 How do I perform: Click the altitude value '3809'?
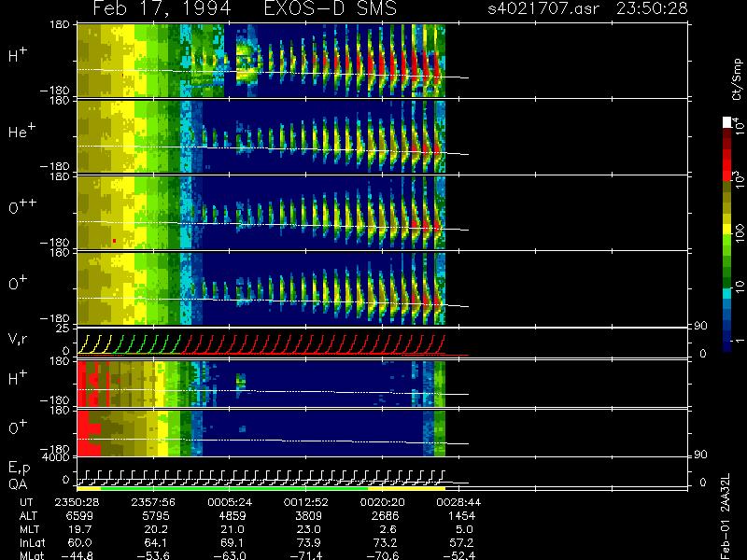[x=309, y=515]
